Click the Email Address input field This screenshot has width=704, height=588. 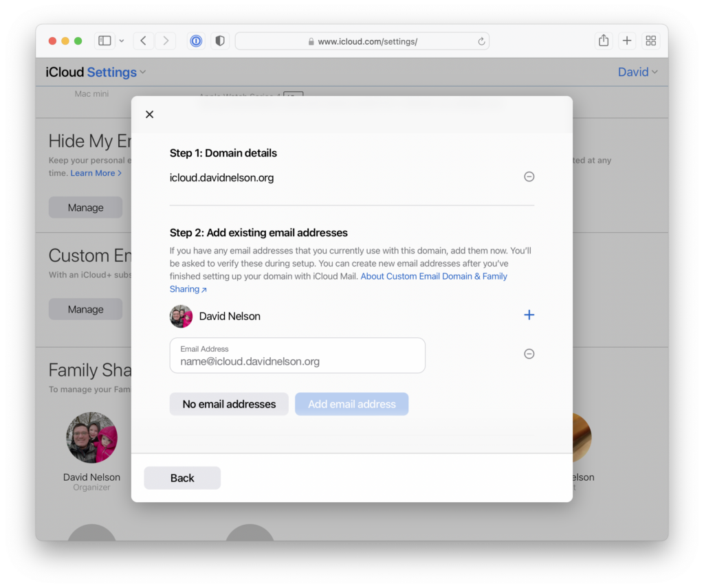point(297,355)
